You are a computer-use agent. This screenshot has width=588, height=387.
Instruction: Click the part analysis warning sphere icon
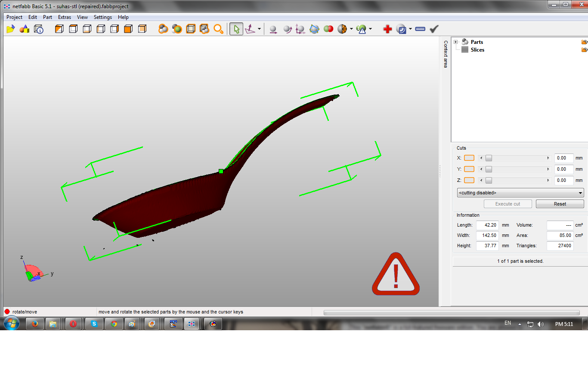click(362, 29)
